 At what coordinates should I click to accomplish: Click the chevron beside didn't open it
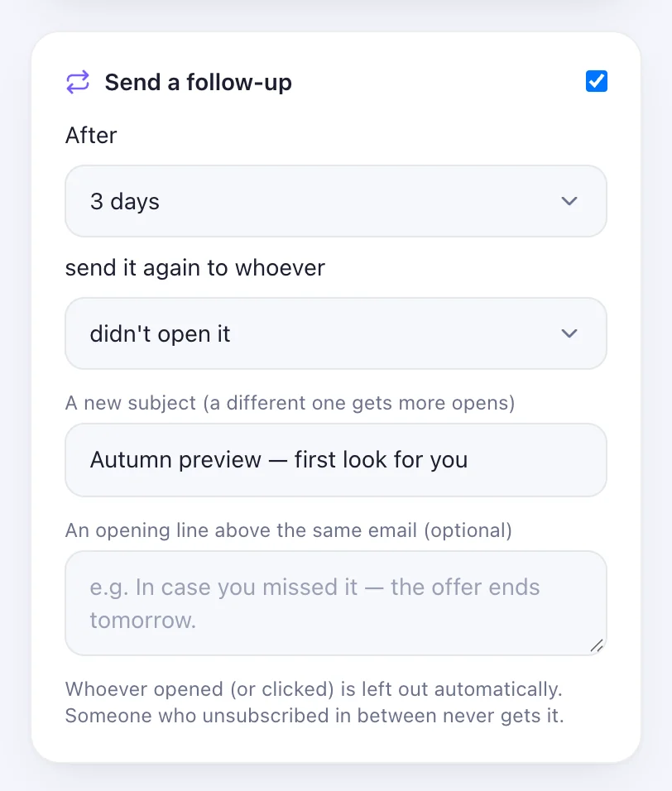click(x=569, y=333)
